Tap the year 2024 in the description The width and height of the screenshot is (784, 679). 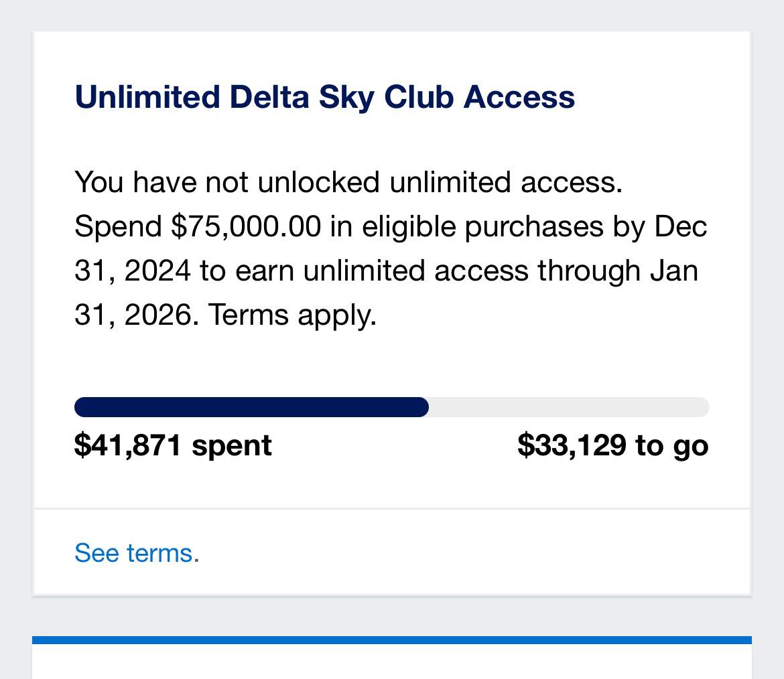pos(157,271)
